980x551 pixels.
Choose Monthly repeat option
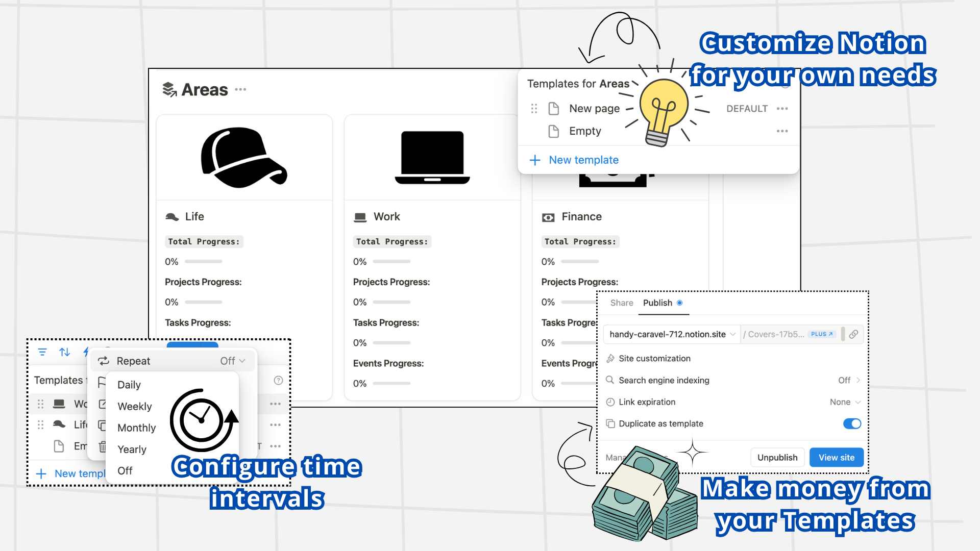click(x=136, y=428)
